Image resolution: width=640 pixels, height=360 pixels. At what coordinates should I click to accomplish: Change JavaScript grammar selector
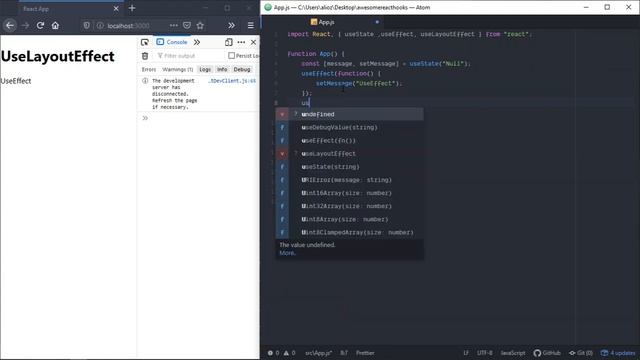tap(513, 353)
